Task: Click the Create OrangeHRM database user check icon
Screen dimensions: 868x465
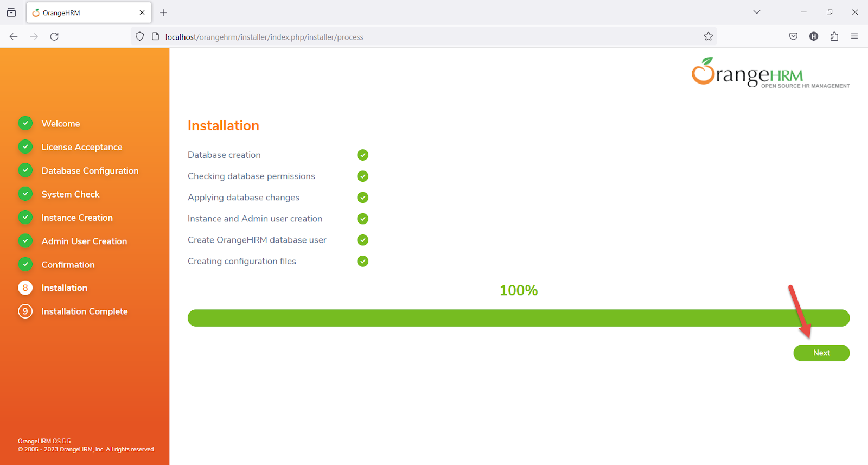Action: 363,240
